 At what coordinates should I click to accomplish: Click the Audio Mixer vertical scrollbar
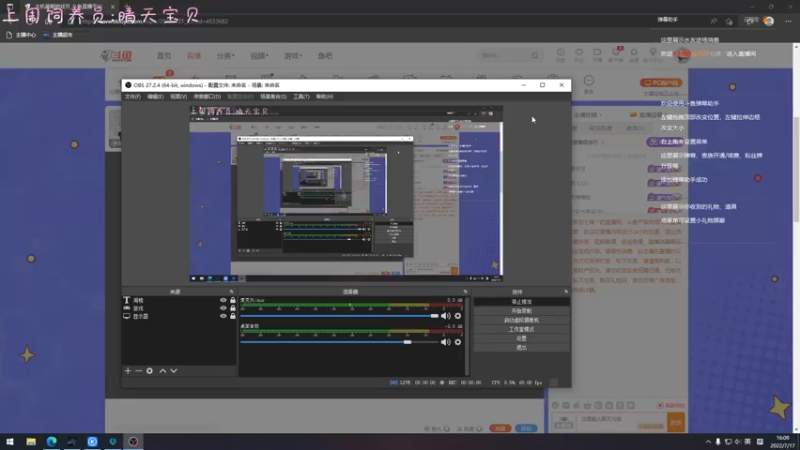coord(467,336)
